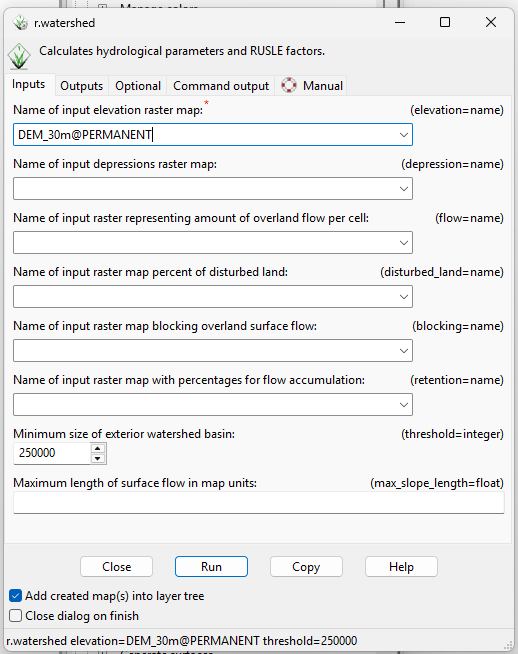Click the maximum surface flow length field

pos(259,503)
